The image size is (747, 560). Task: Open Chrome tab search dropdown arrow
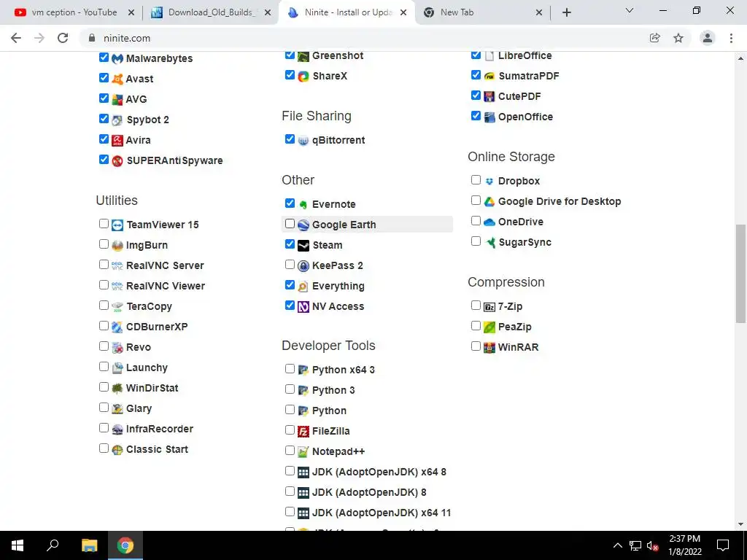[630, 10]
